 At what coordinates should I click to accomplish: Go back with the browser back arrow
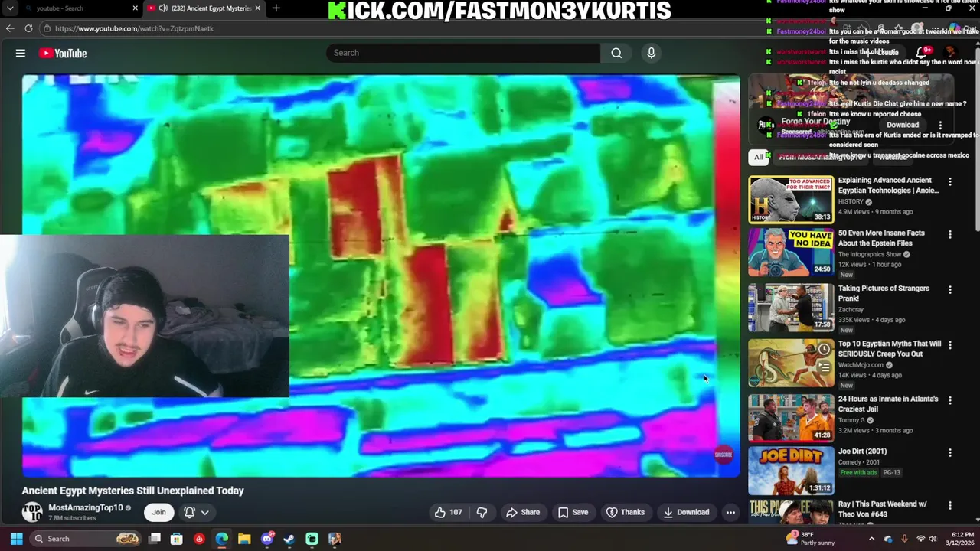click(10, 28)
